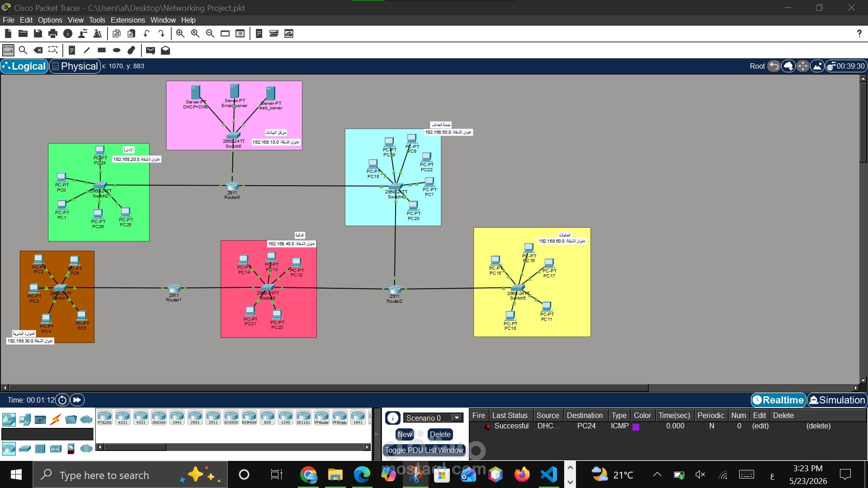The image size is (868, 488).
Task: Click the (edit) link for the PDU row
Action: pos(760,426)
